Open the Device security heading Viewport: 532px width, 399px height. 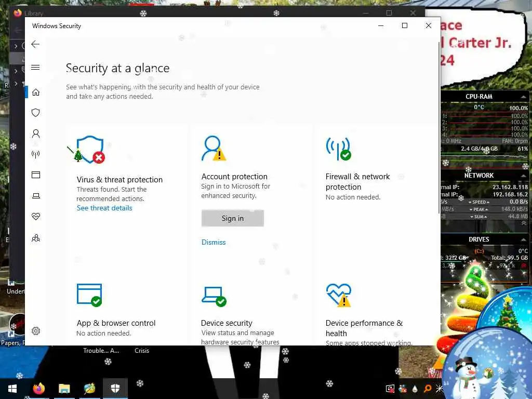pos(227,323)
